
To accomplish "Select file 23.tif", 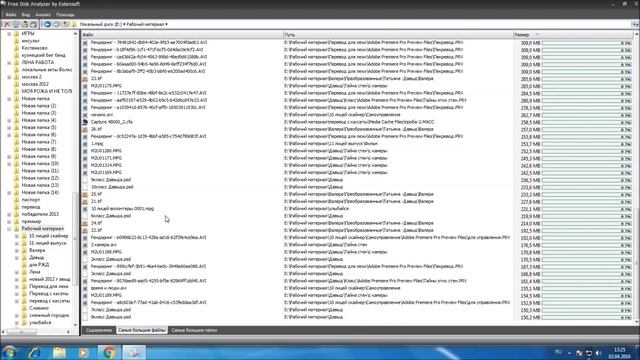I will pos(96,78).
